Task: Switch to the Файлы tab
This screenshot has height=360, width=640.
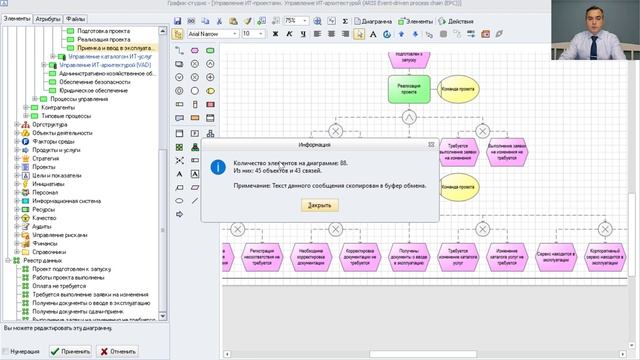Action: pos(76,19)
